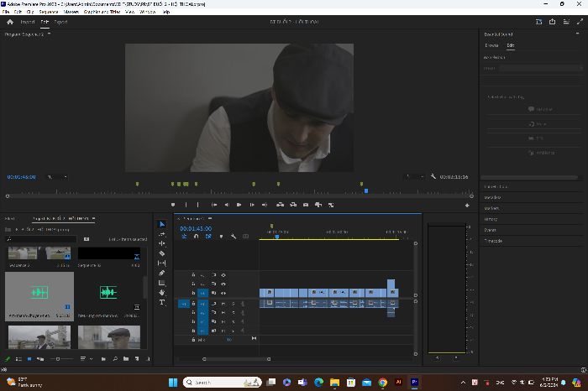Open the timeline panel menu
The width and height of the screenshot is (588, 391).
210,218
